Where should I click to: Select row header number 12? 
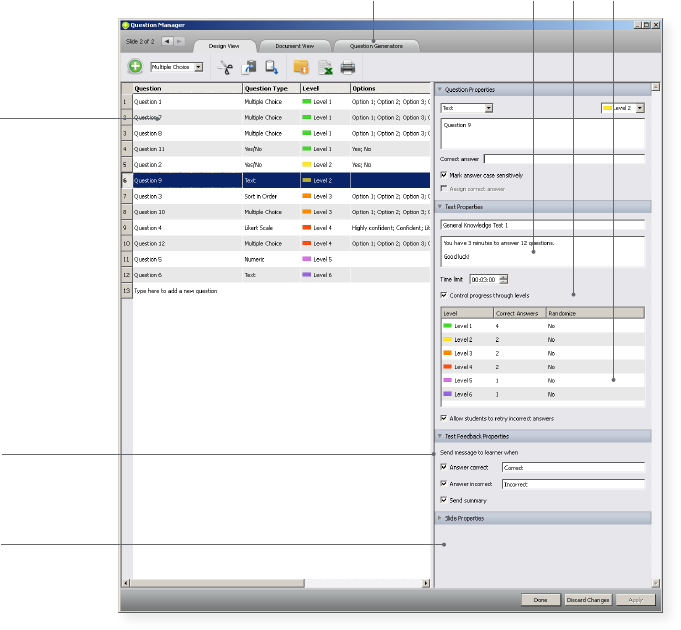(x=126, y=275)
